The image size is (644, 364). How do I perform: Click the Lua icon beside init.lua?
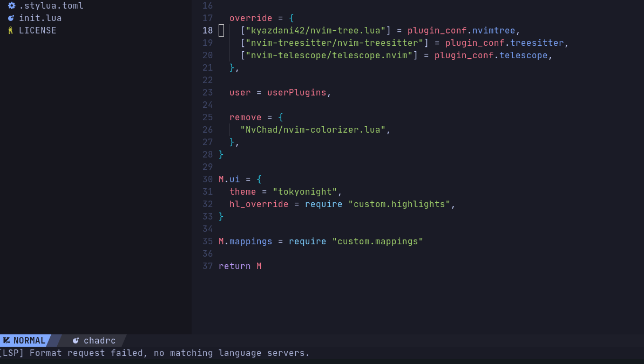point(11,18)
